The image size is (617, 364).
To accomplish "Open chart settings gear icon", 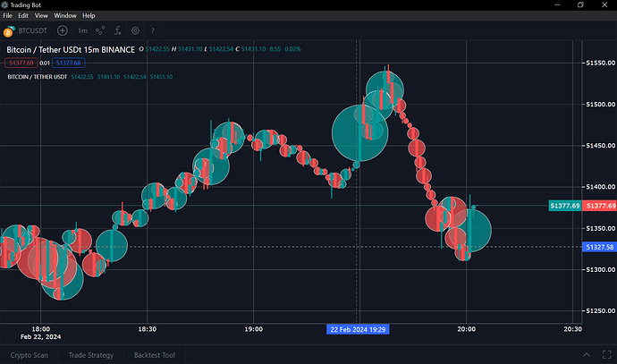I will click(135, 30).
